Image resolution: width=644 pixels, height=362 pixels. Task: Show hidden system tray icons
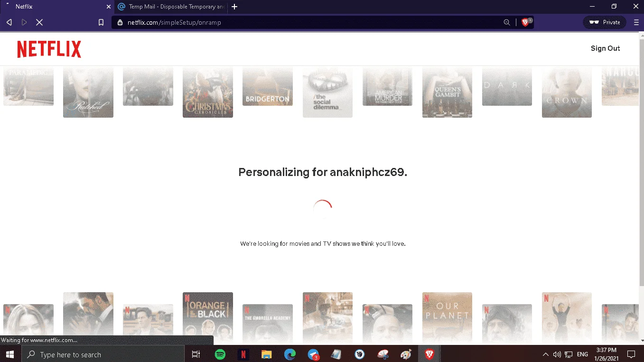pos(546,354)
